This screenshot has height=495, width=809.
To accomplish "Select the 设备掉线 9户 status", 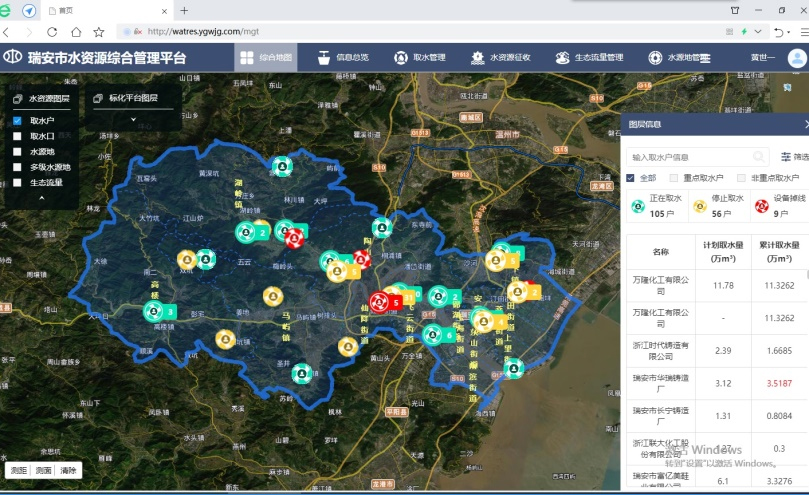I will (780, 206).
